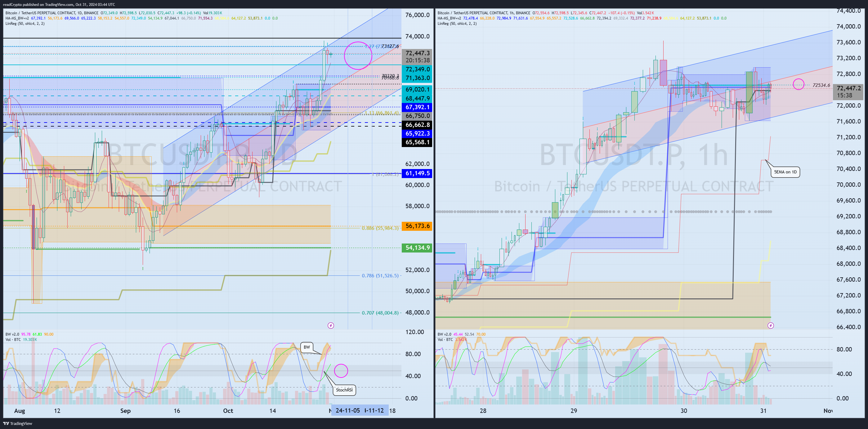Click the 20:15:38 countdown label
This screenshot has width=868, height=429.
point(417,60)
